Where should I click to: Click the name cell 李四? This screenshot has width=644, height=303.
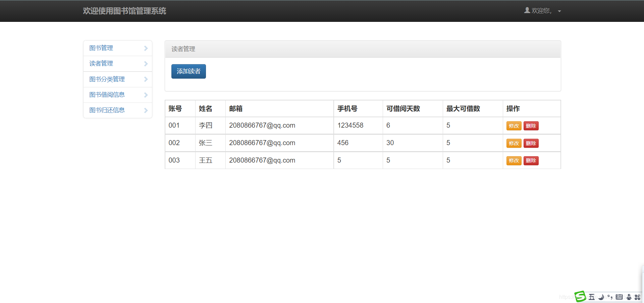[210, 125]
